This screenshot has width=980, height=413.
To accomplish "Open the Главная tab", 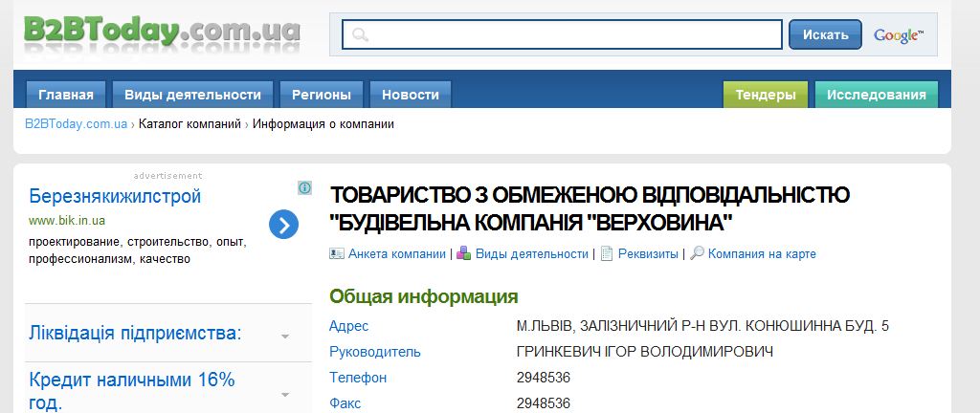I will tap(66, 95).
